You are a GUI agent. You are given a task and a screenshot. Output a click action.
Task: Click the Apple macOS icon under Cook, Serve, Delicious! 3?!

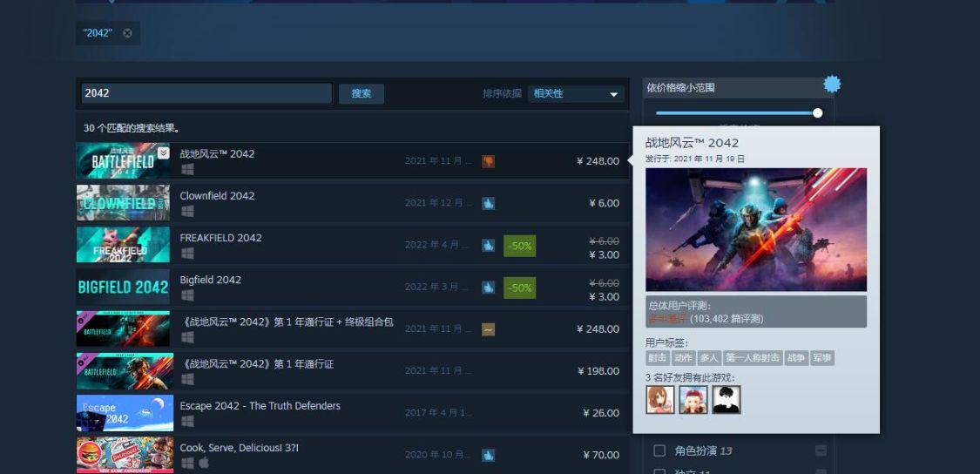[204, 463]
